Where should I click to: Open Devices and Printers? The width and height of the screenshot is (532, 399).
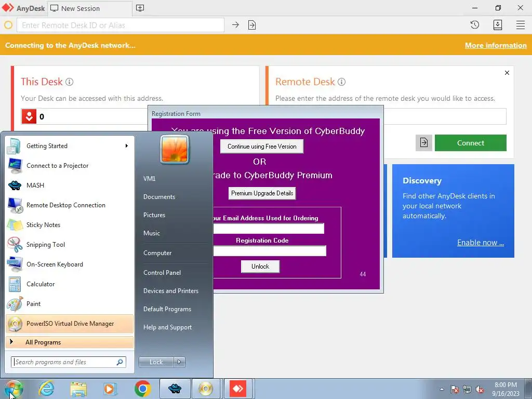pos(170,291)
